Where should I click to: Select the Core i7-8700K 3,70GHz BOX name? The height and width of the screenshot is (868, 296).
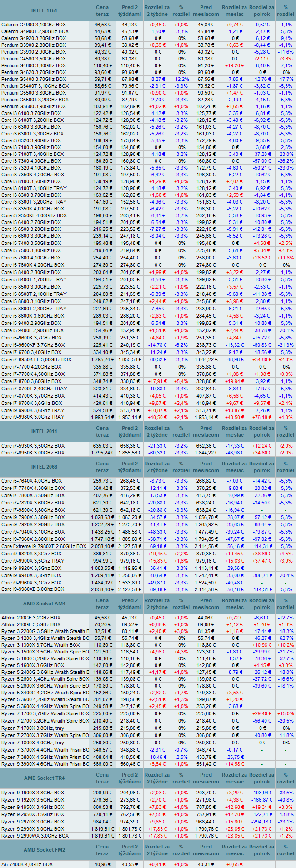click(33, 396)
